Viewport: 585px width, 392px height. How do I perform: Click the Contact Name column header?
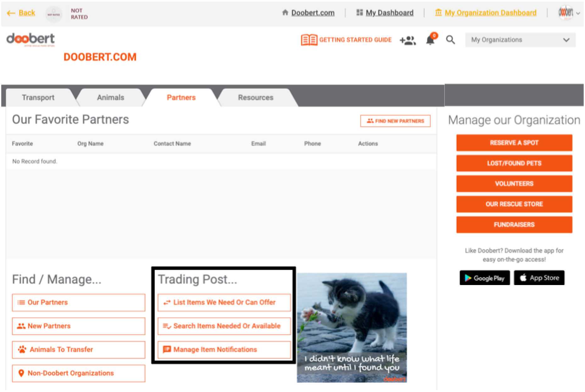click(x=172, y=144)
